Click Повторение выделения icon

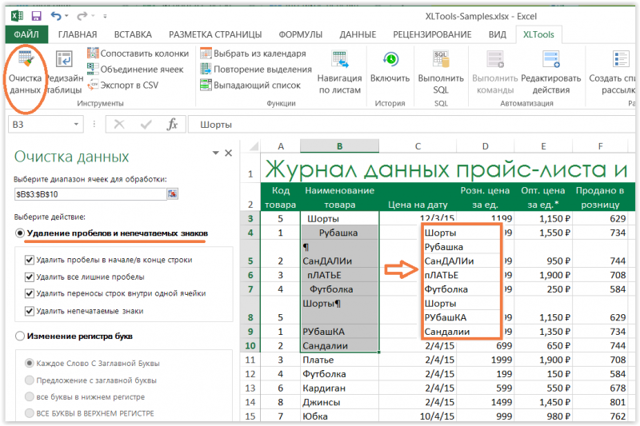206,69
